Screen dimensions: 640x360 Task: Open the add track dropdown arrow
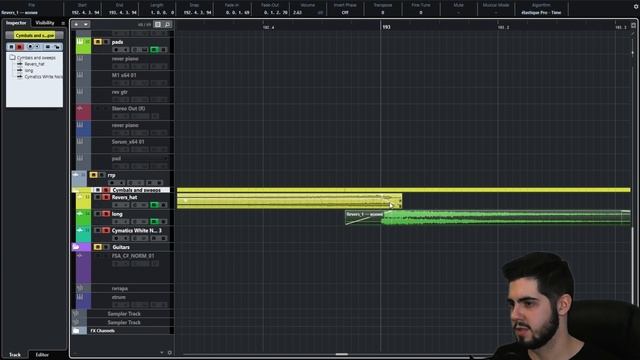[85, 24]
